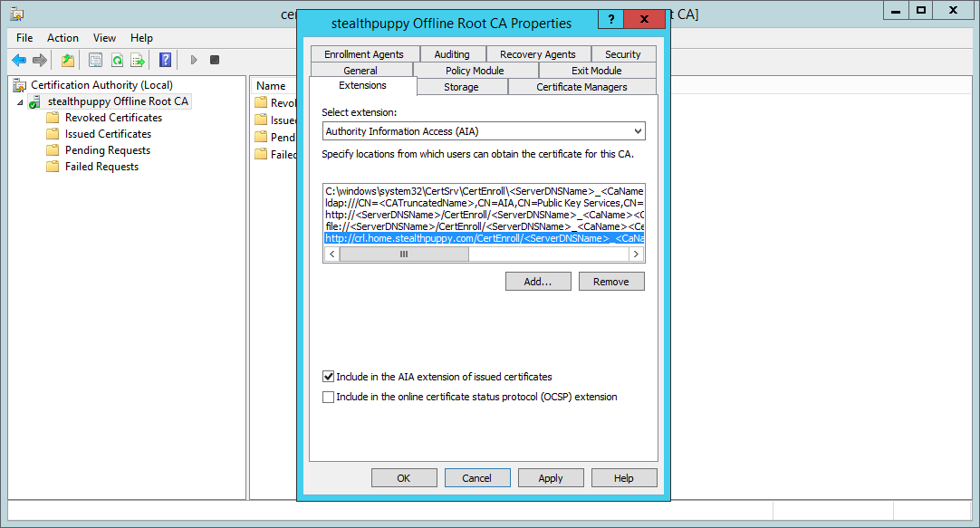
Task: Click the Help button in dialog footer
Action: tap(624, 478)
